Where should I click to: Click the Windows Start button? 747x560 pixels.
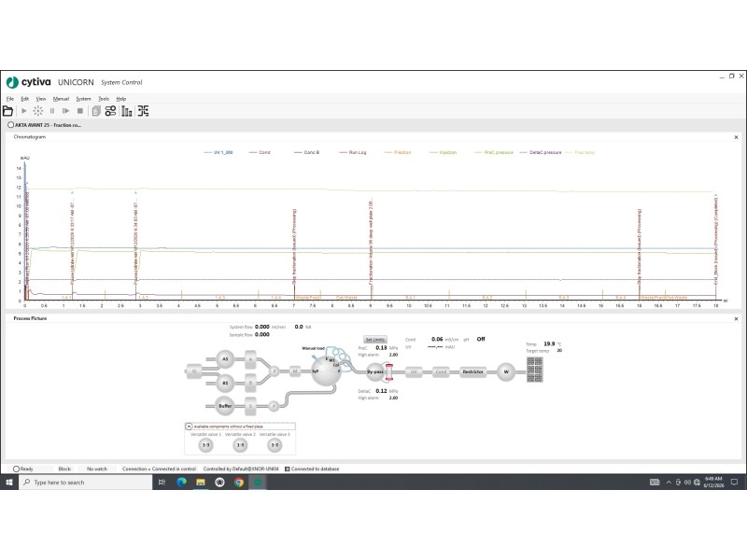[9, 482]
